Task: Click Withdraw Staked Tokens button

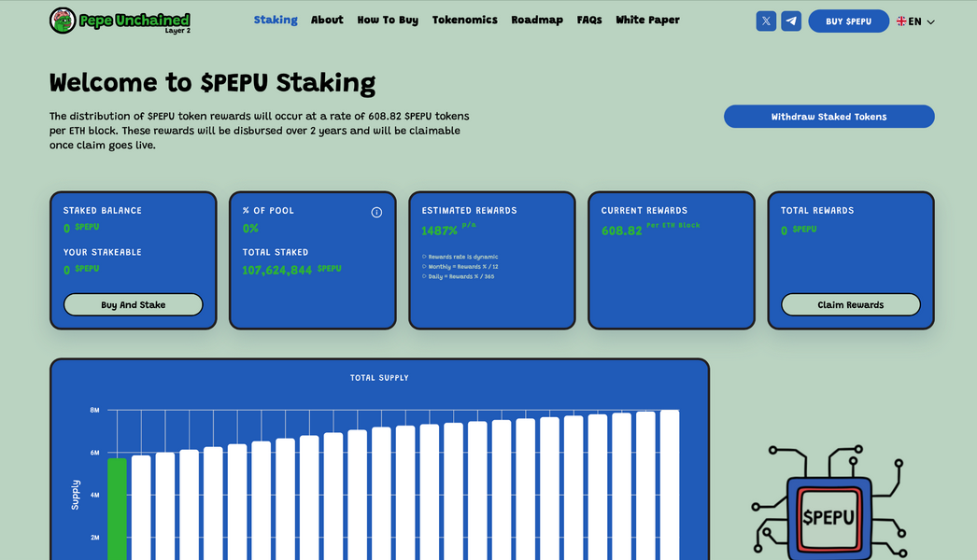Action: [x=828, y=117]
